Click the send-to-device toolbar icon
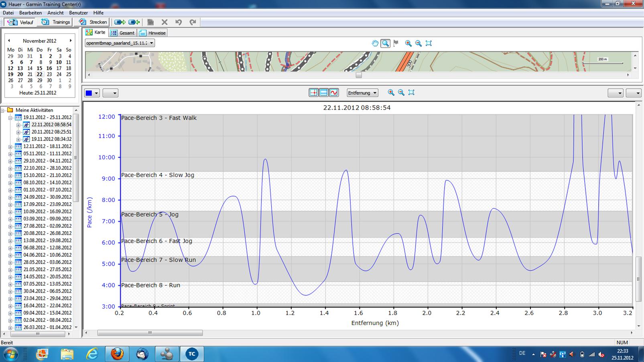Screen dimensions: 644x362 point(120,22)
